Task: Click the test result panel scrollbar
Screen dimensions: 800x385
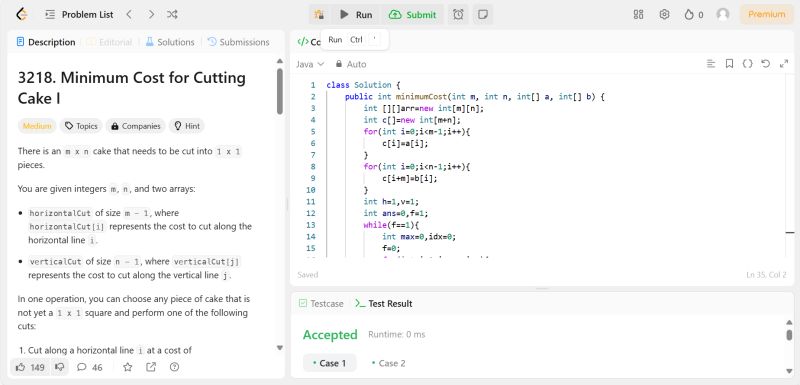Action: [x=789, y=335]
